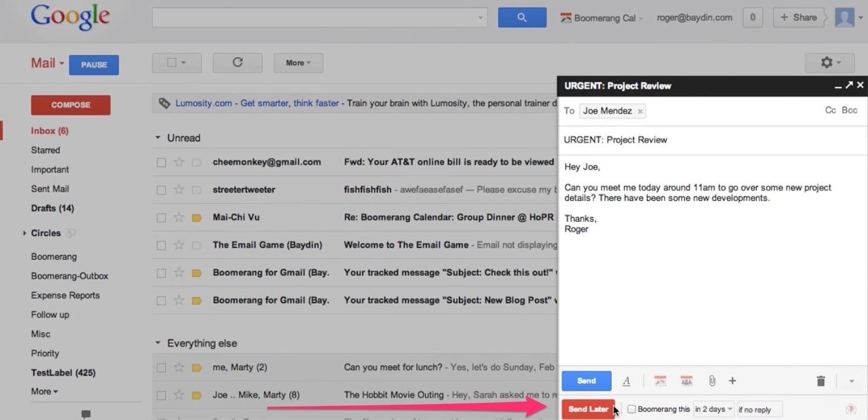868x420 pixels.
Task: Open the More actions dropdown
Action: [x=299, y=63]
